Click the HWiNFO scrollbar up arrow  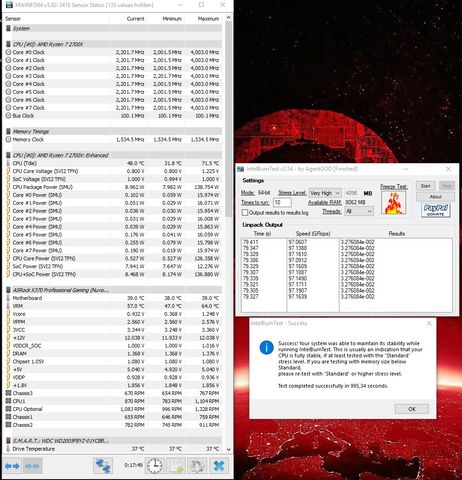[228, 18]
